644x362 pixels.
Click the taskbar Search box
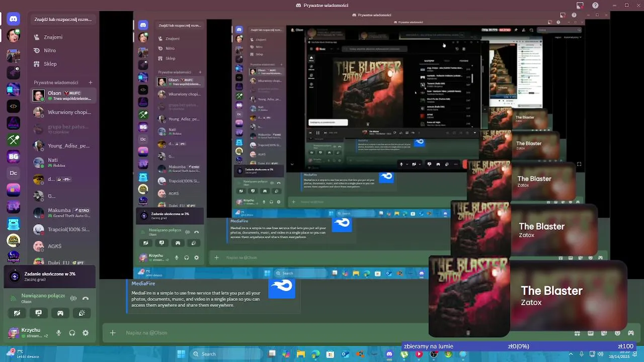coord(226,354)
